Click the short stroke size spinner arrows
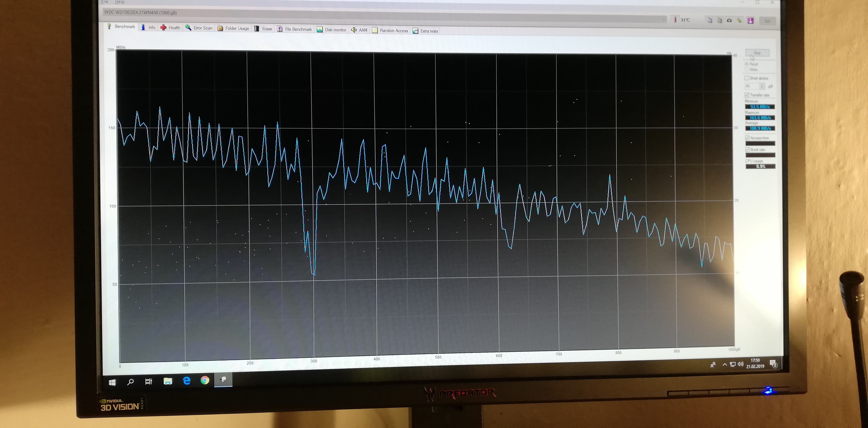The image size is (868, 428). click(762, 86)
